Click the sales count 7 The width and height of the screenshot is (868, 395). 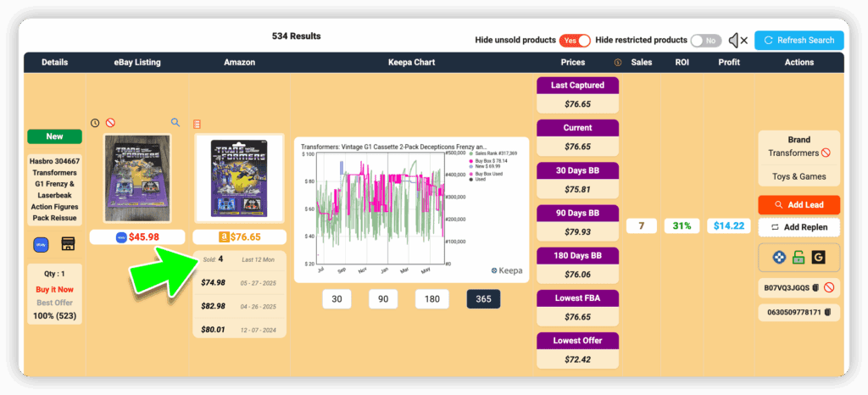coord(642,225)
